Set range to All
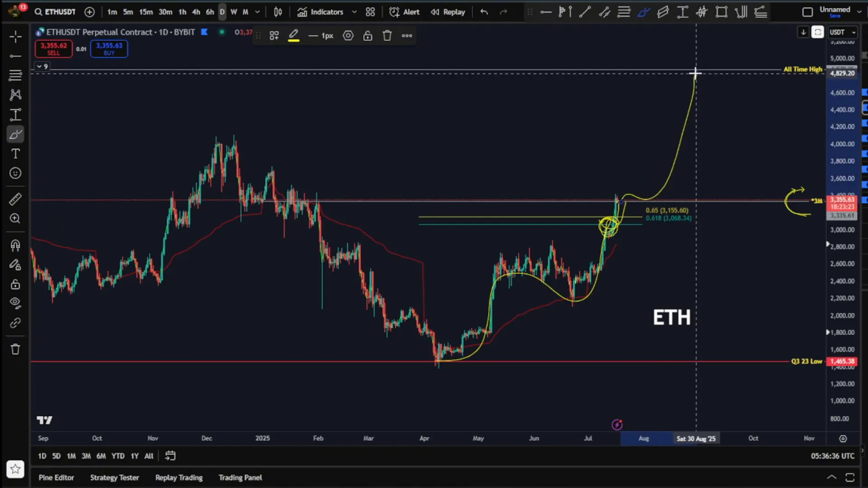Image resolution: width=868 pixels, height=488 pixels. 149,456
